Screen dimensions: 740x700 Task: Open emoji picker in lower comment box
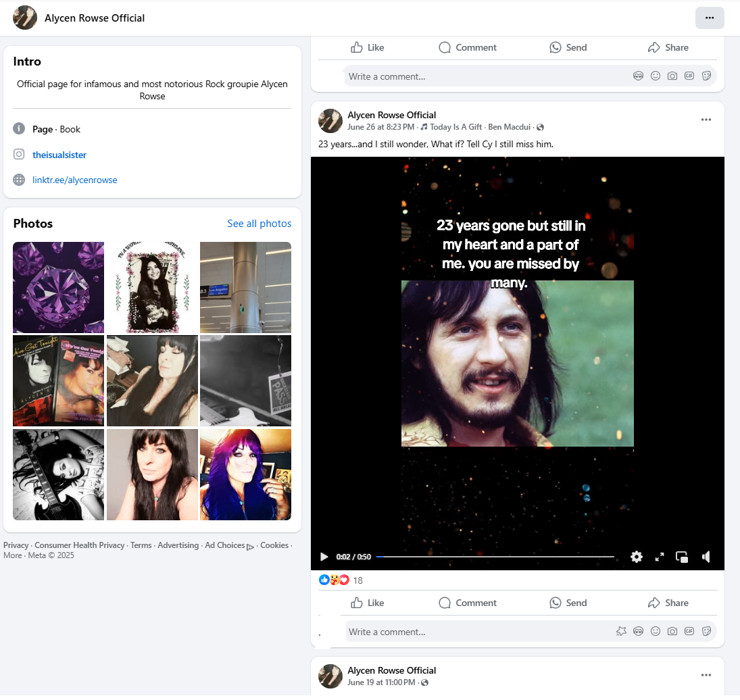pyautogui.click(x=655, y=631)
